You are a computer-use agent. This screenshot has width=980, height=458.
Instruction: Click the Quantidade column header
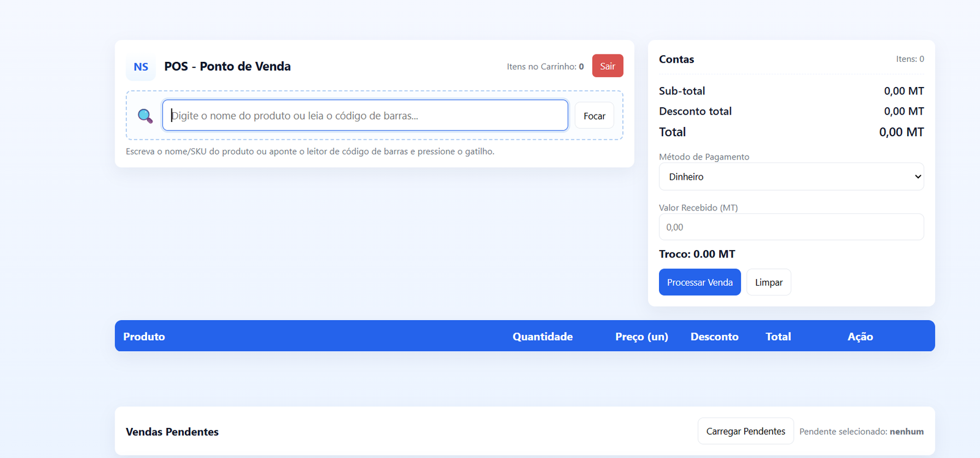tap(543, 337)
